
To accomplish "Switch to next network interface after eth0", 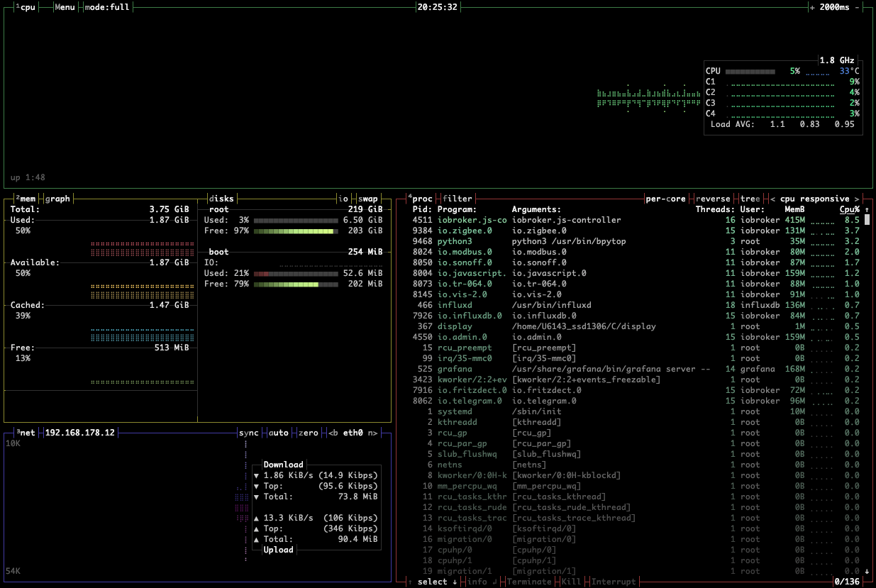I will pos(372,433).
